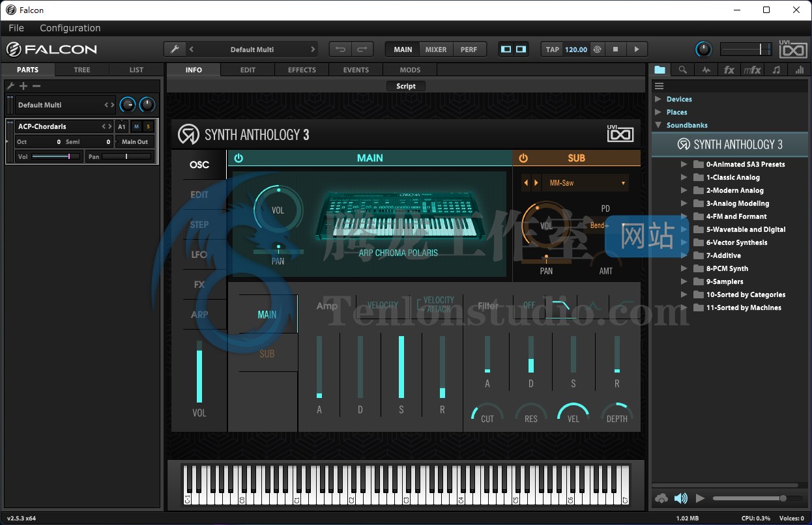This screenshot has height=525, width=812.
Task: Switch to the TREE tab
Action: click(x=82, y=70)
